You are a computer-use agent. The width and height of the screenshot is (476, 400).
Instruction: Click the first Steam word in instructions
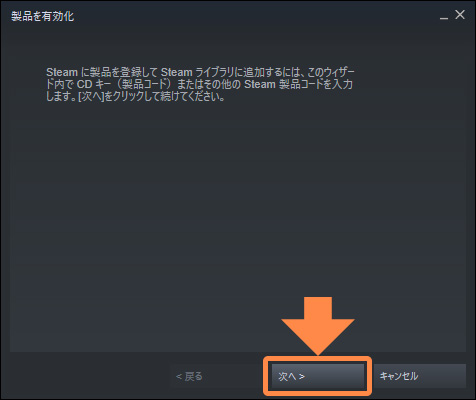pyautogui.click(x=62, y=72)
